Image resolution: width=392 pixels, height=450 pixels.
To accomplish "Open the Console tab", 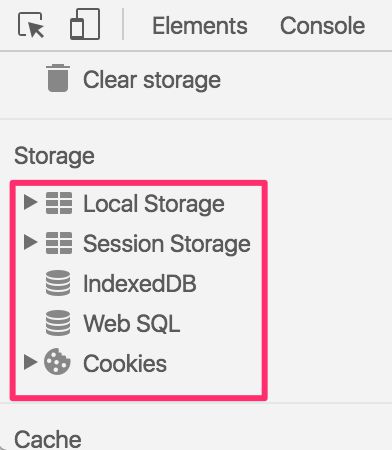I will coord(322,26).
